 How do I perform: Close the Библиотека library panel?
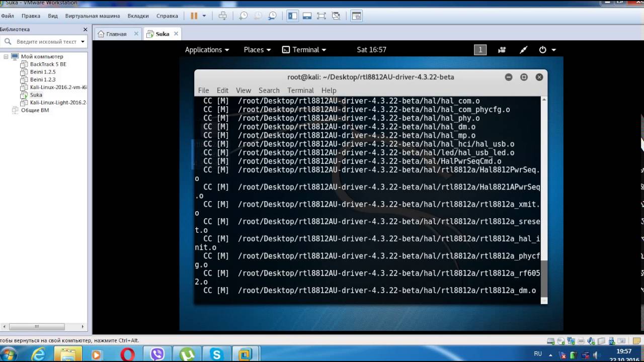pyautogui.click(x=85, y=30)
